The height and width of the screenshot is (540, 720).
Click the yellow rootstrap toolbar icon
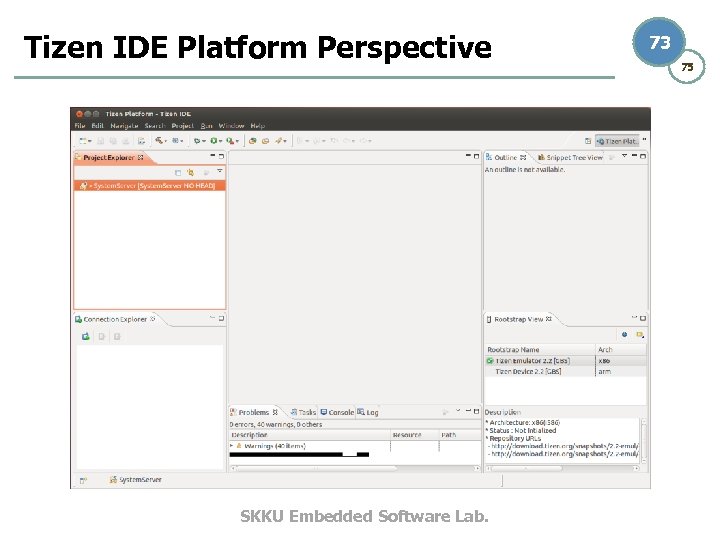point(640,334)
